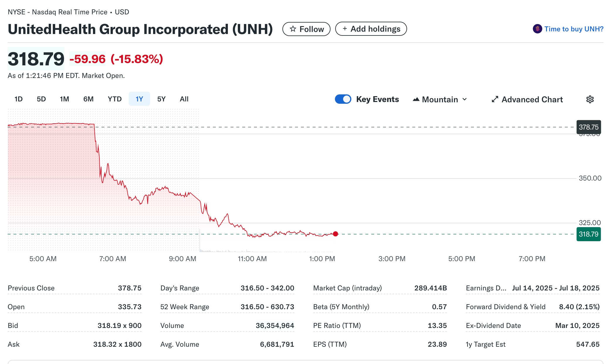Click the Beta (5Y Monthly) label

tap(341, 307)
